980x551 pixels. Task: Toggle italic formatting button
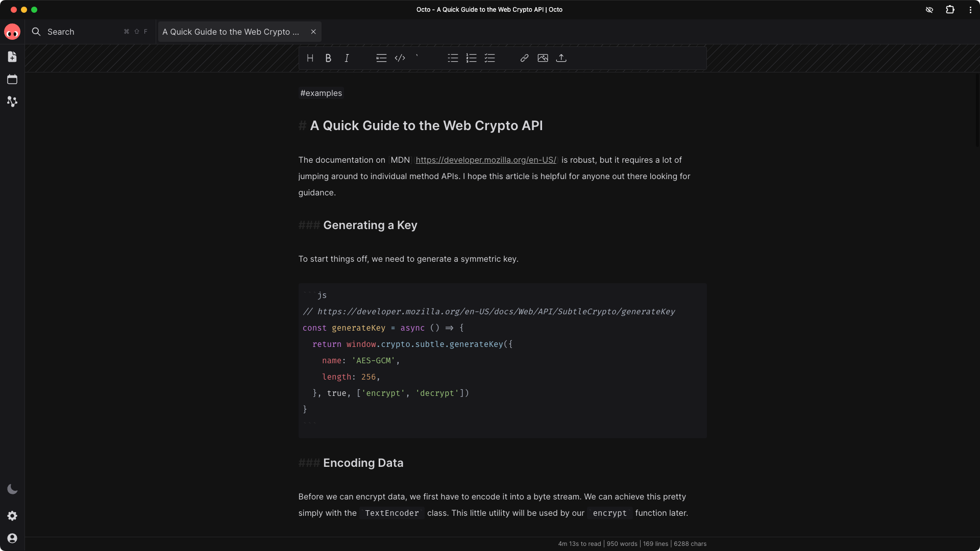tap(347, 59)
